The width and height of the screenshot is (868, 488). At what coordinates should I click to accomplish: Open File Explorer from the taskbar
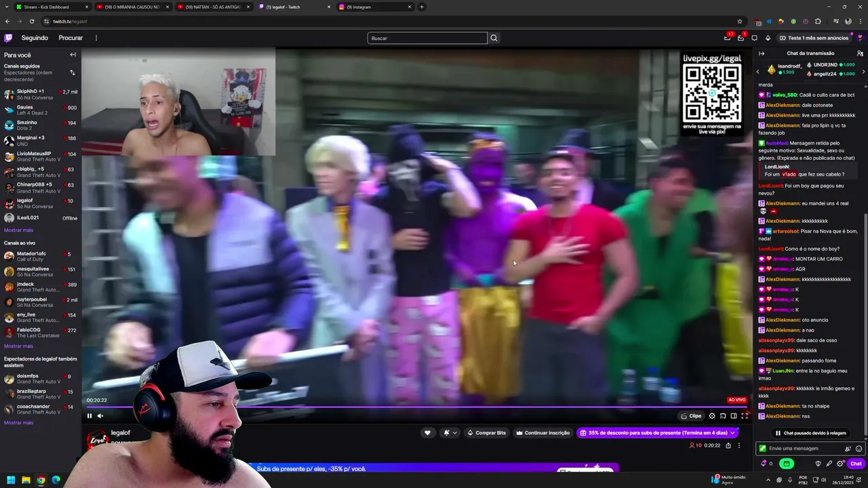(26, 480)
